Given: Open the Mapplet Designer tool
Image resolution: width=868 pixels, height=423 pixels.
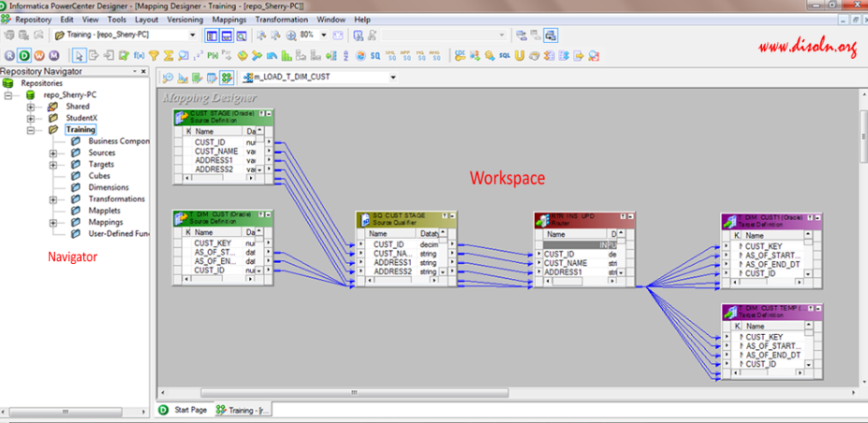Looking at the screenshot, I should (212, 78).
